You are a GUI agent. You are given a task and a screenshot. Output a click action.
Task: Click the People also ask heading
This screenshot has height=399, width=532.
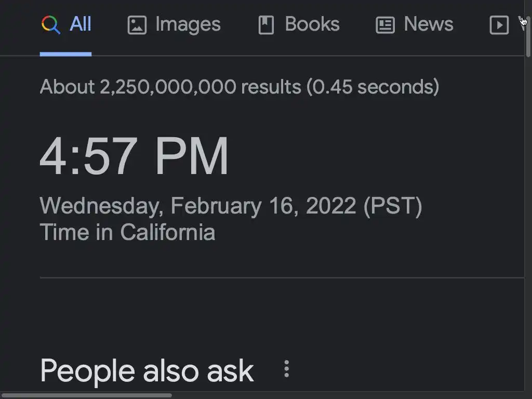[147, 371]
